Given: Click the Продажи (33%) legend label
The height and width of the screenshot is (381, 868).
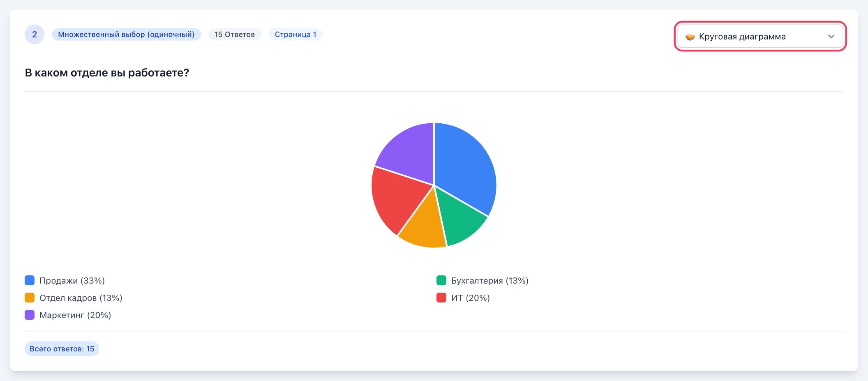Looking at the screenshot, I should tap(72, 281).
